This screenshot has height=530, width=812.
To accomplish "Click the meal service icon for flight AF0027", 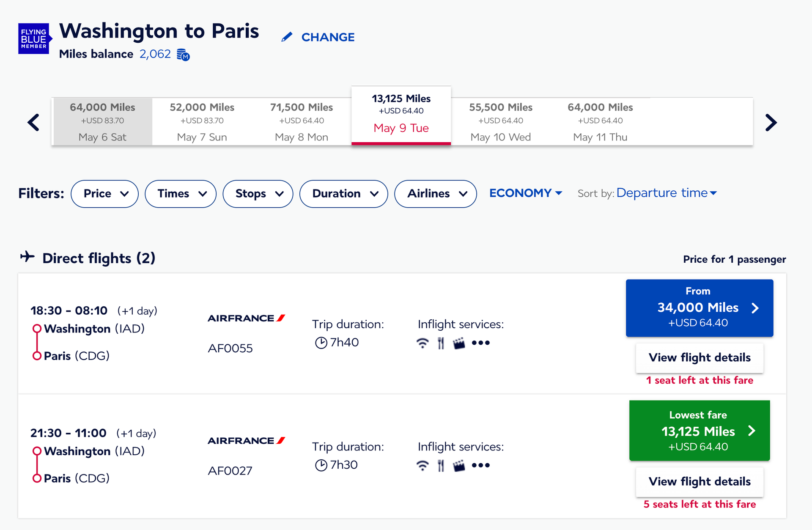I will (441, 465).
